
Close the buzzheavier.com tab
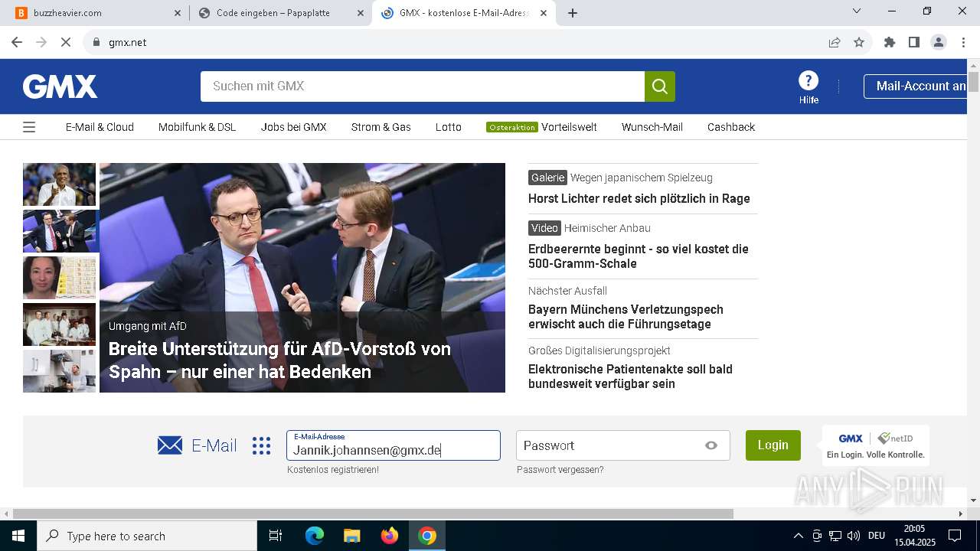(178, 13)
